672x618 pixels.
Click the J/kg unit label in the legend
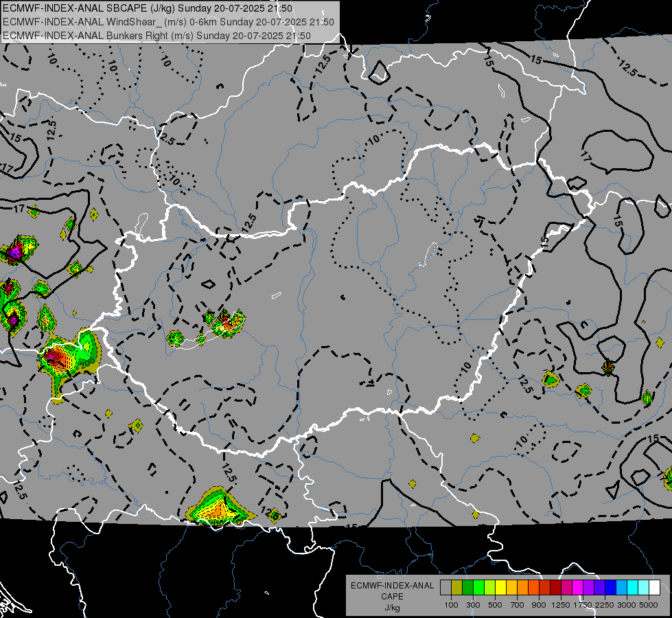pyautogui.click(x=392, y=608)
